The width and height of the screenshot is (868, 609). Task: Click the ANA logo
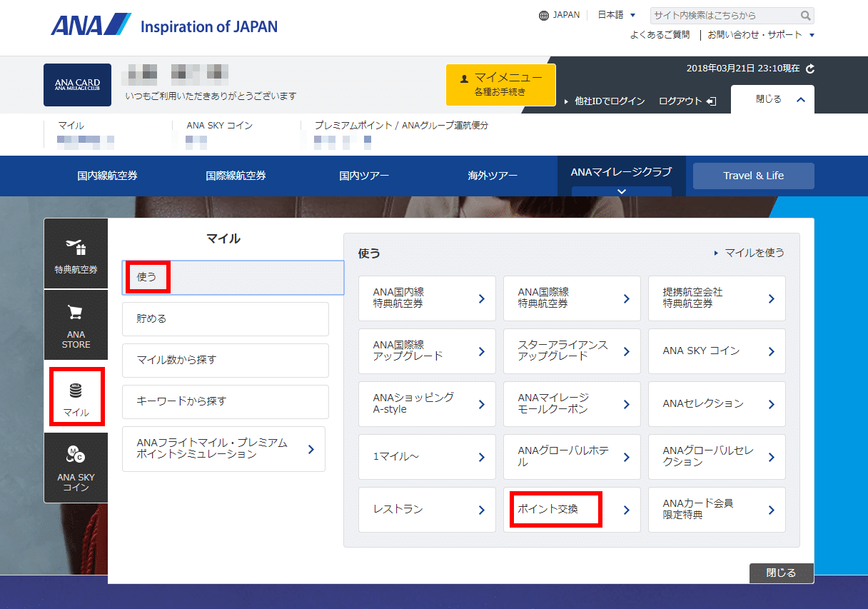click(x=91, y=26)
